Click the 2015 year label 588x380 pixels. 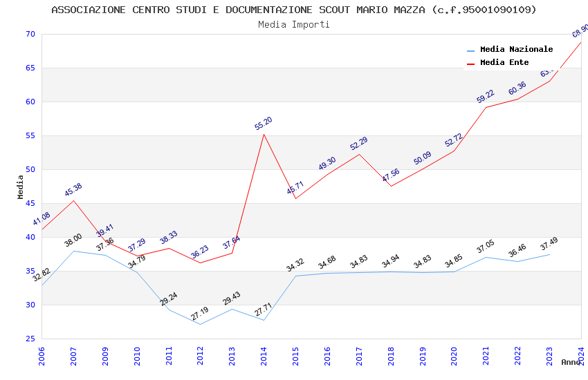[x=296, y=356]
